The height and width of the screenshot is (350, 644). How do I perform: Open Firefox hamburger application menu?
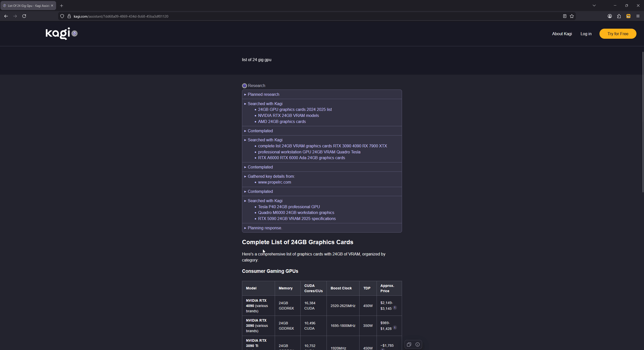coord(638,16)
